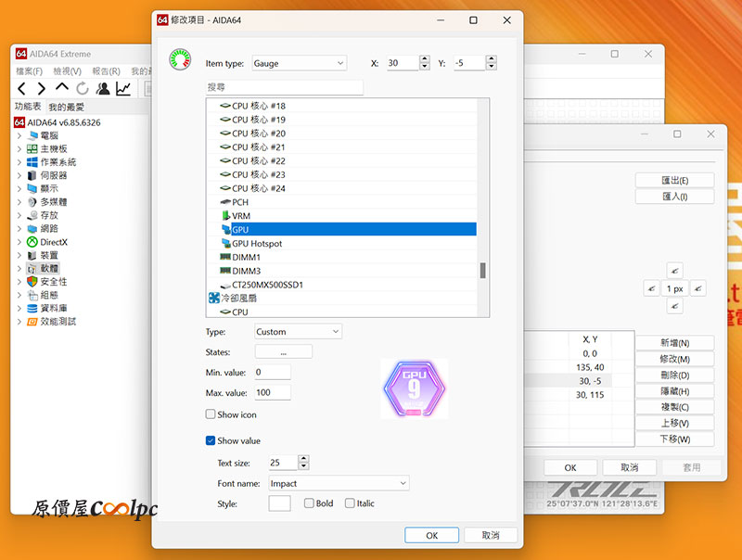742x560 pixels.
Task: Select GPU Hotspot in sensor list
Action: (257, 244)
